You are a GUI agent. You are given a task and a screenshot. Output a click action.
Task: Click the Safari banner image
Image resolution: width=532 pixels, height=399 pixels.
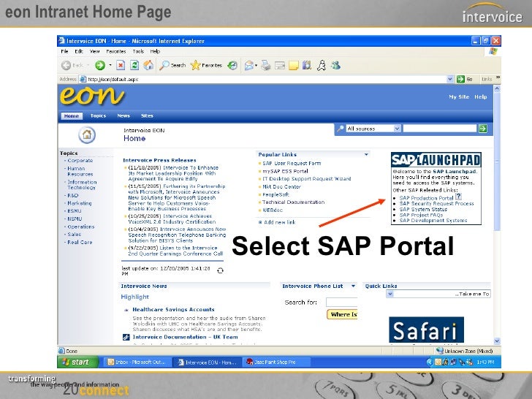[x=426, y=330]
